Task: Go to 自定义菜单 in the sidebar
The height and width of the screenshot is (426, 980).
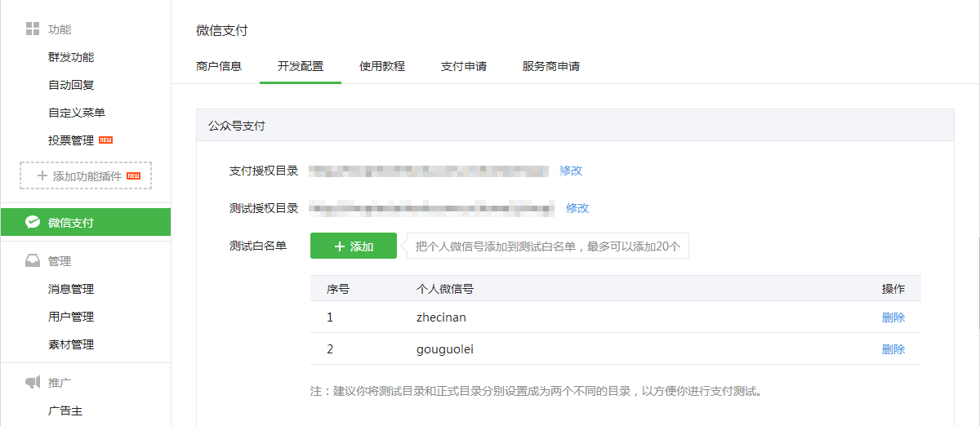Action: (77, 113)
